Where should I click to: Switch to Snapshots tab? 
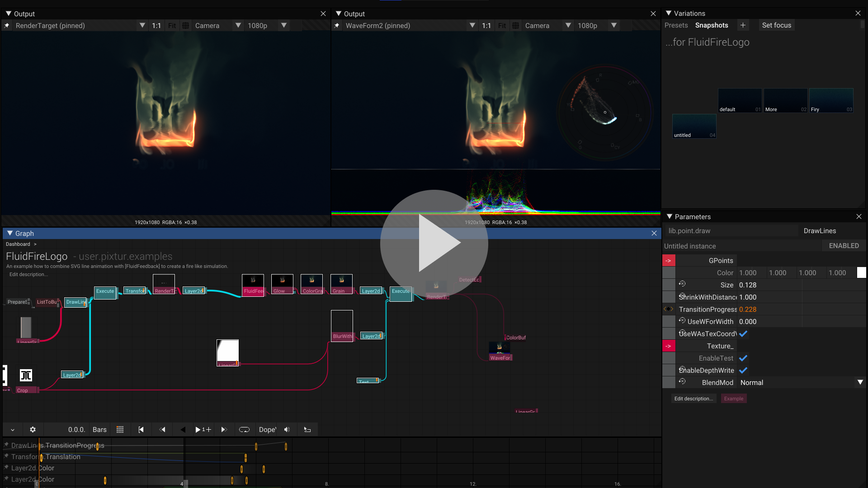(x=712, y=25)
